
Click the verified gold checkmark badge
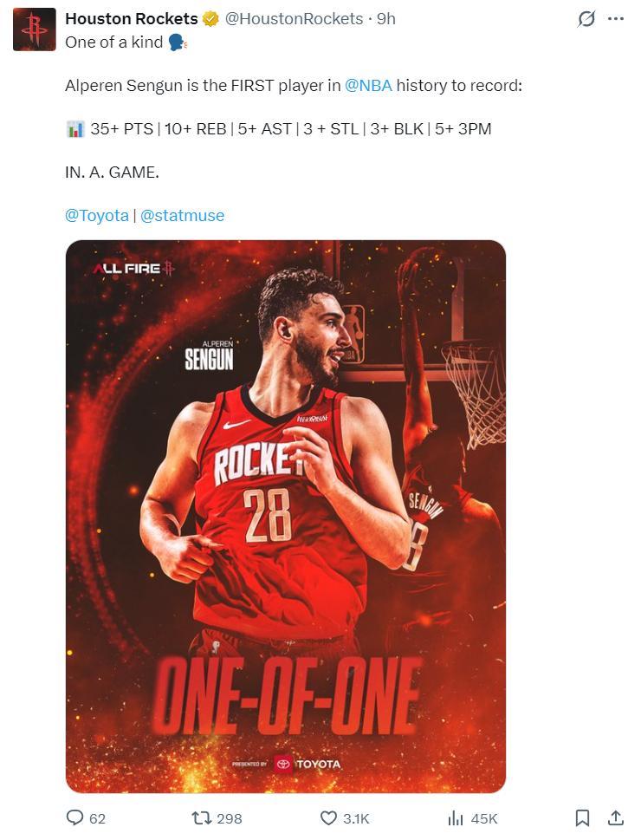pos(210,19)
